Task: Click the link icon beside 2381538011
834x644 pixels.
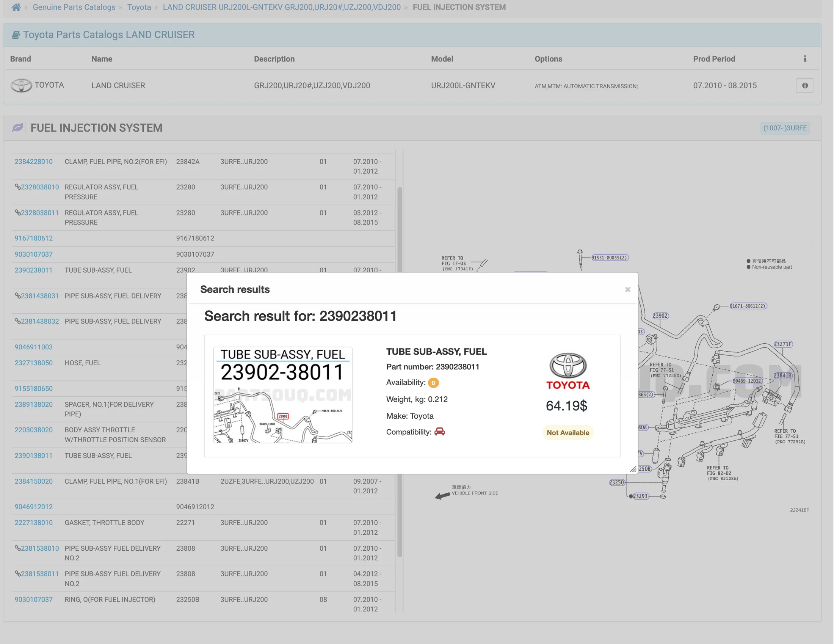Action: point(17,573)
